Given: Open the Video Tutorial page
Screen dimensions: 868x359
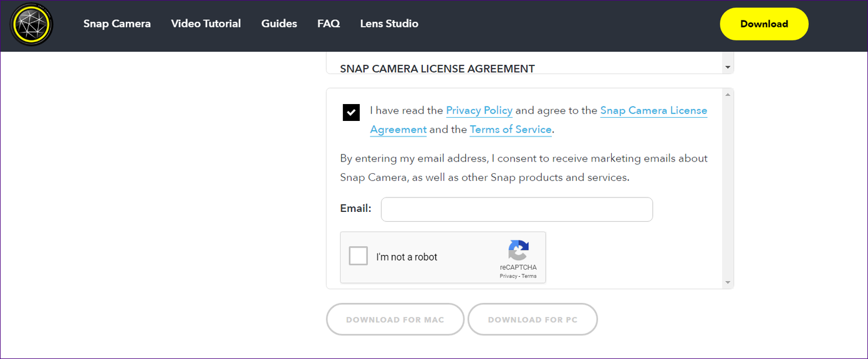Looking at the screenshot, I should [x=206, y=24].
